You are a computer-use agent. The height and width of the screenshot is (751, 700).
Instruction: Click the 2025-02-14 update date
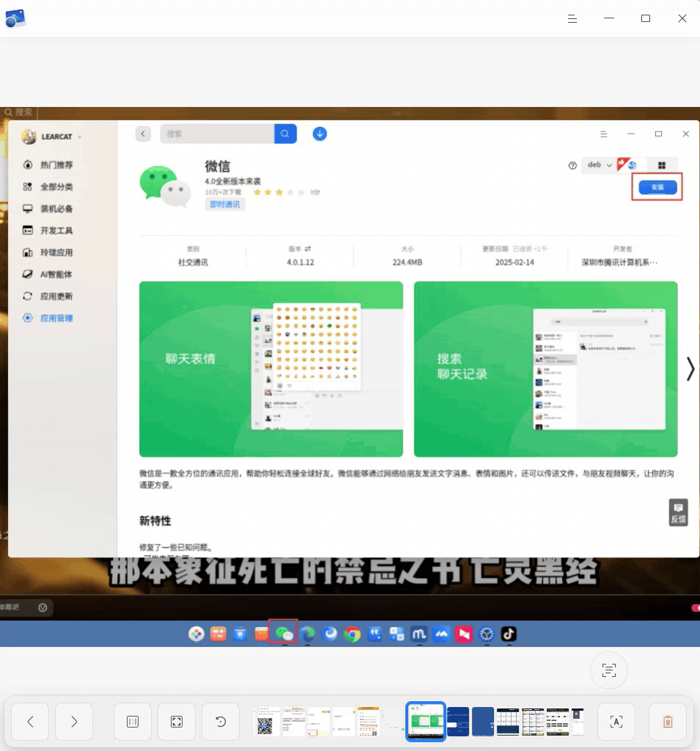pos(514,263)
